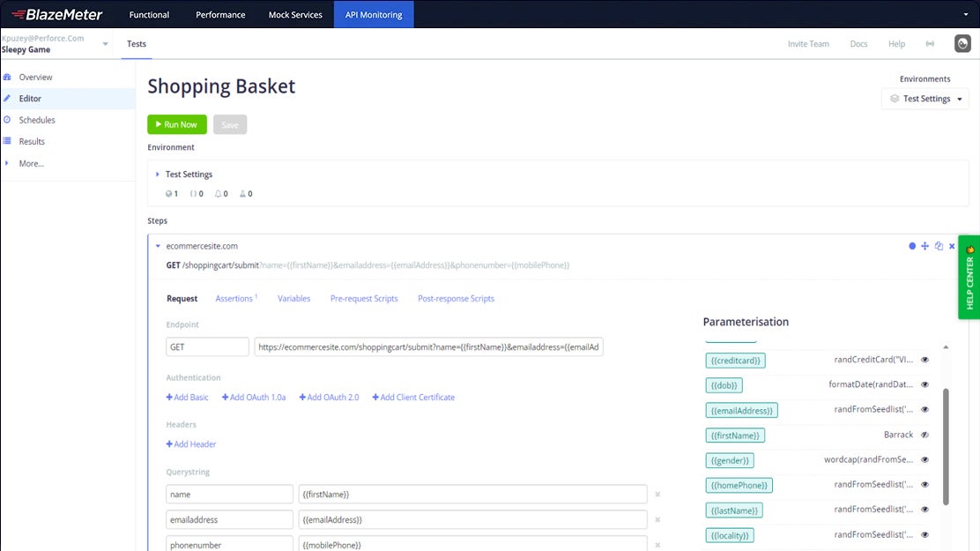Open Results in the sidebar
The height and width of the screenshot is (551, 980).
(x=32, y=141)
